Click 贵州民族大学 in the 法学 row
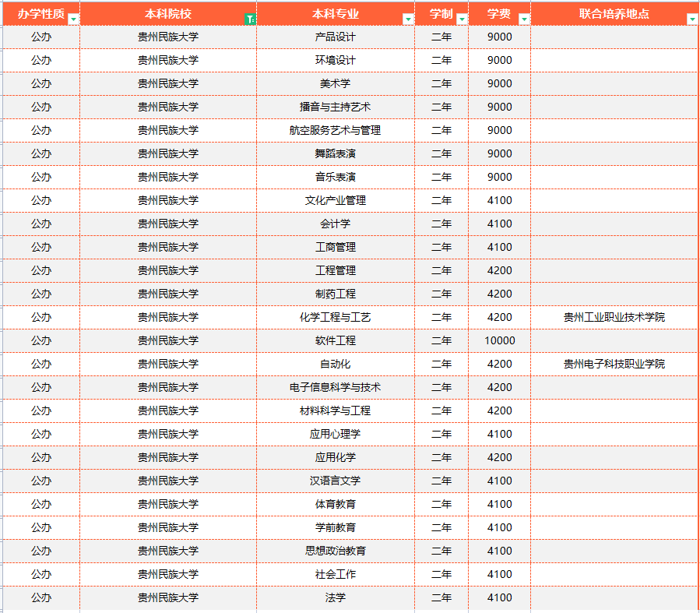 pos(168,598)
